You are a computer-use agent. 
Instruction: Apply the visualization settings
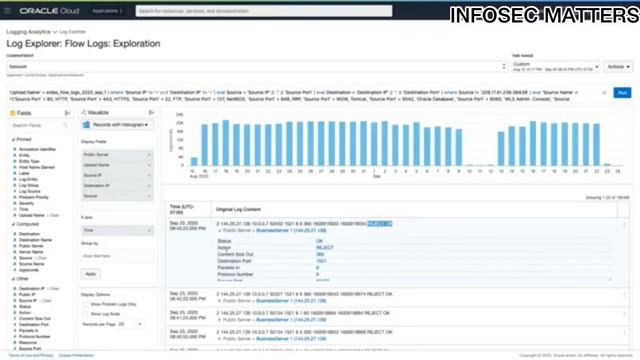(91, 274)
